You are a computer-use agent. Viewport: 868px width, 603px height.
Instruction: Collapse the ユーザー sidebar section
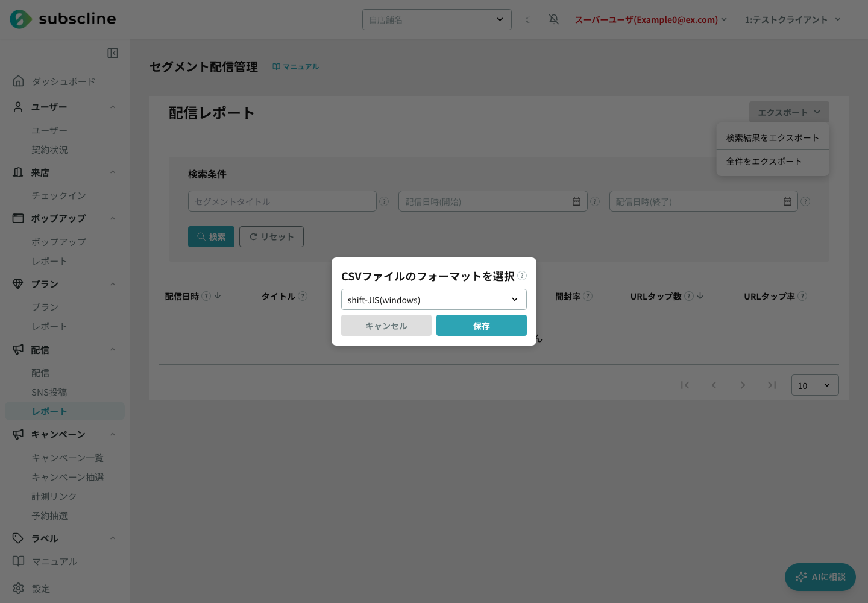coord(112,107)
